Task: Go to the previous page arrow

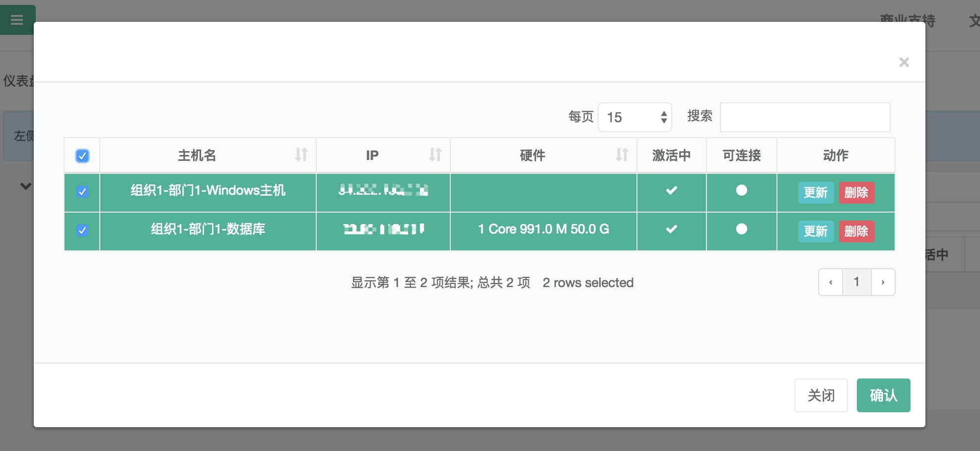Action: click(831, 282)
